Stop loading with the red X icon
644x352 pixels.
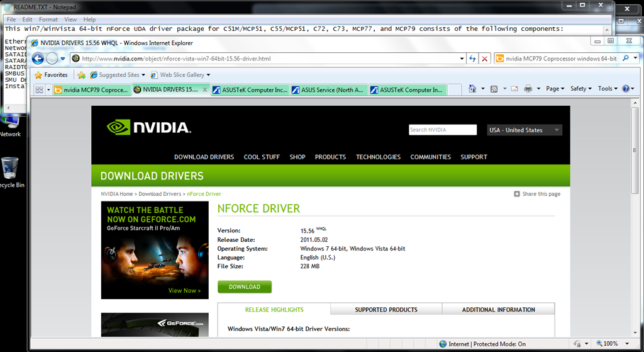pyautogui.click(x=485, y=59)
